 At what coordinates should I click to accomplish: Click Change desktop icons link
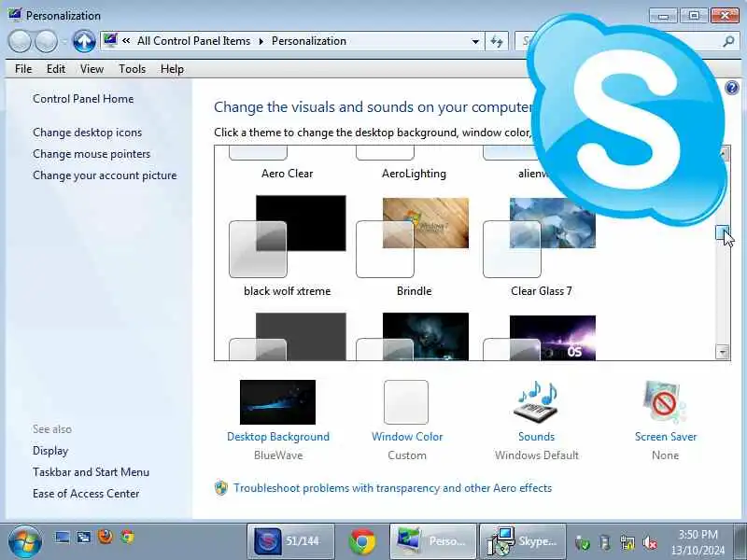coord(87,133)
